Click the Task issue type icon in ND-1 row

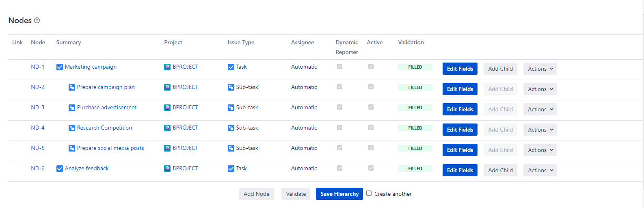click(x=231, y=67)
